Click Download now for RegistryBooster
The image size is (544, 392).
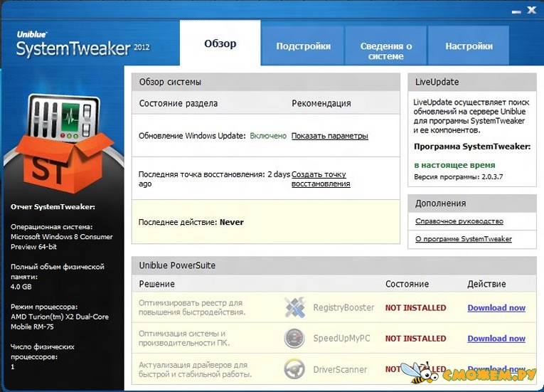tap(496, 307)
